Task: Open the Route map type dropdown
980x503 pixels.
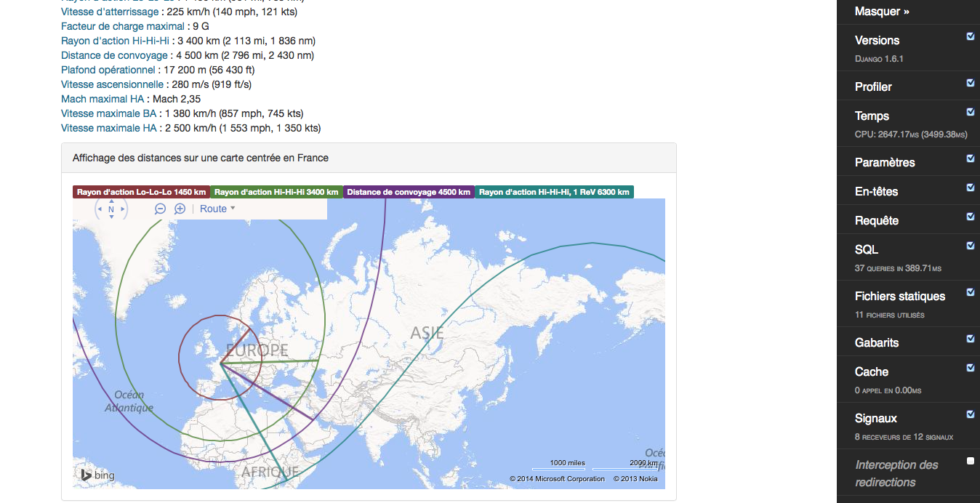Action: tap(217, 209)
